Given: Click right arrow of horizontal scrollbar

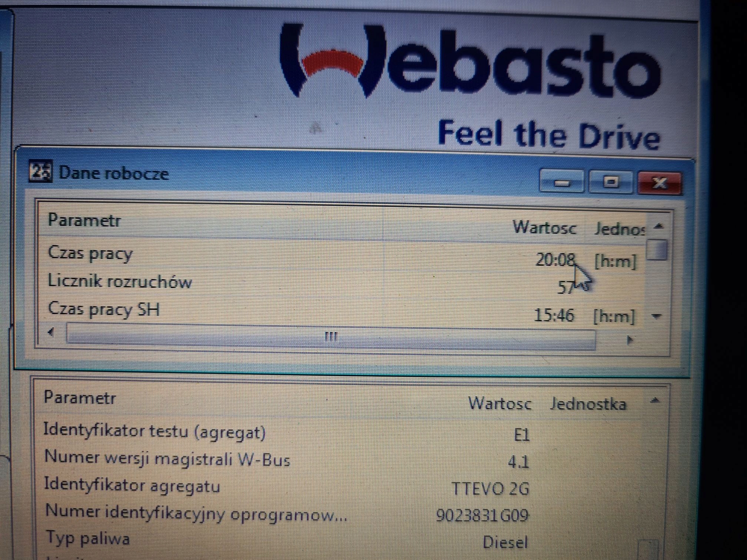Looking at the screenshot, I should pos(629,340).
